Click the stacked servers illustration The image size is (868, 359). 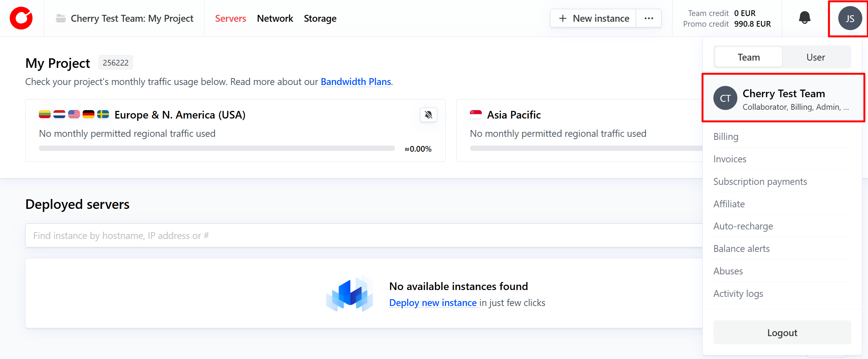[x=349, y=294]
